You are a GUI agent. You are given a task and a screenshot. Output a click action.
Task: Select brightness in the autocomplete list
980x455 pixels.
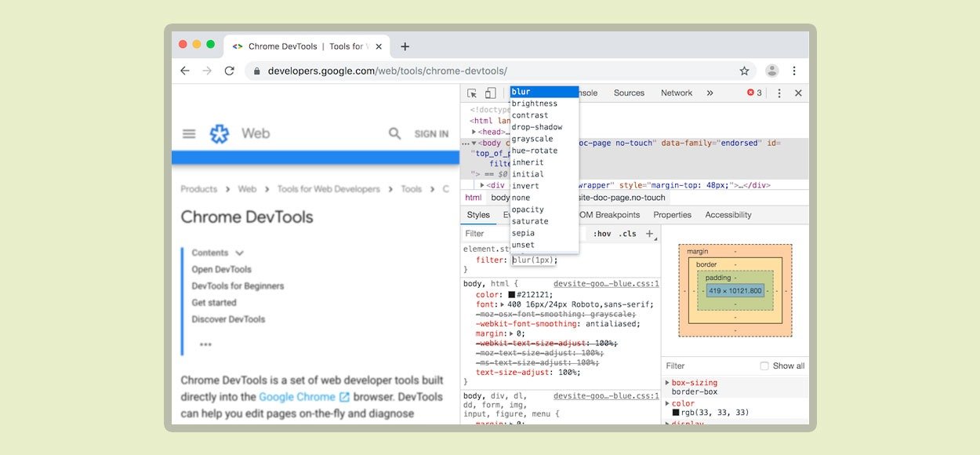coord(544,104)
